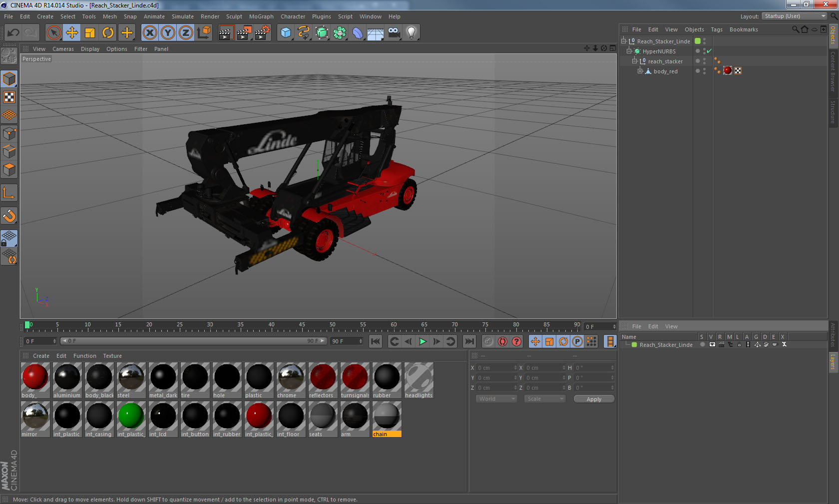Collapse the Reach_Stacker_Linde tree node
Image resolution: width=839 pixels, height=504 pixels.
(624, 41)
